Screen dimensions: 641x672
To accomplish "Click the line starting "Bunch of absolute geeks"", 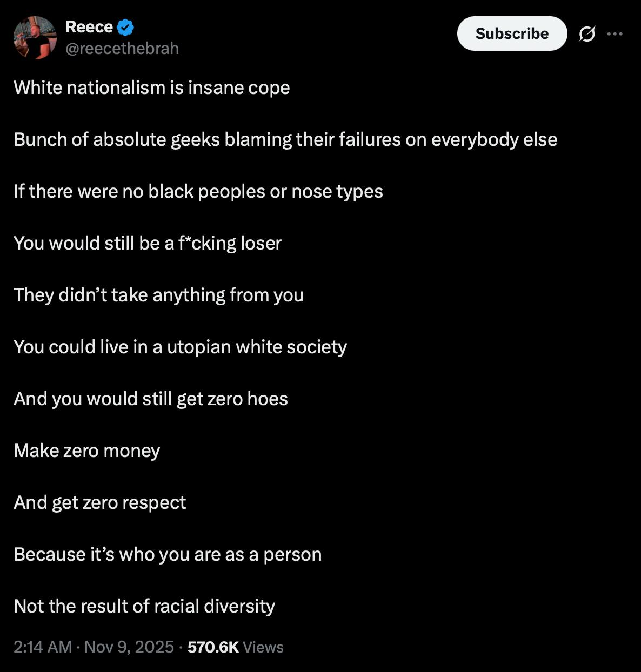I will (285, 139).
